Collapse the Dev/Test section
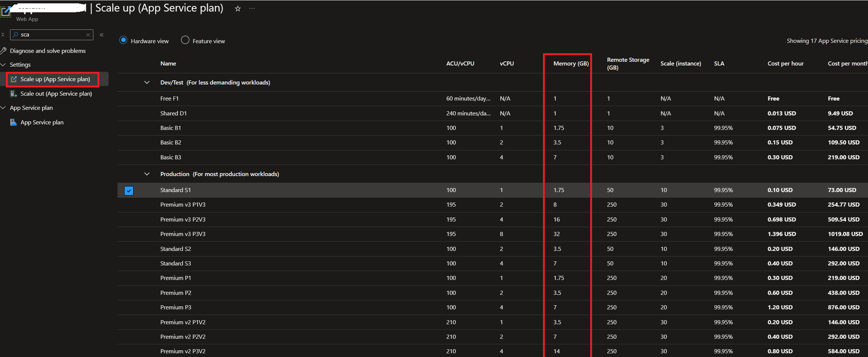Viewport: 868px width, 357px height. (147, 82)
